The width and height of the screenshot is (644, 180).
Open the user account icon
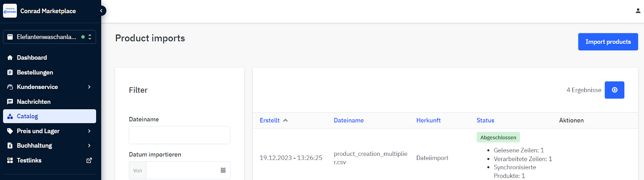point(638,11)
